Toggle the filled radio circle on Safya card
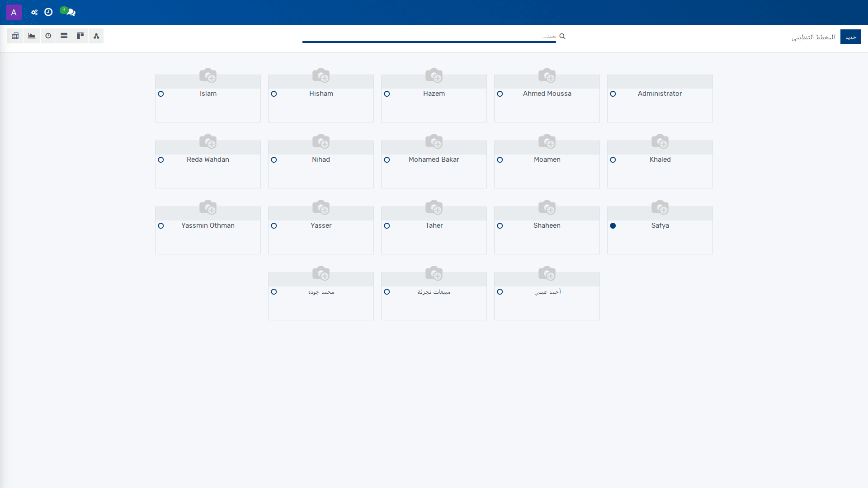 pyautogui.click(x=613, y=226)
